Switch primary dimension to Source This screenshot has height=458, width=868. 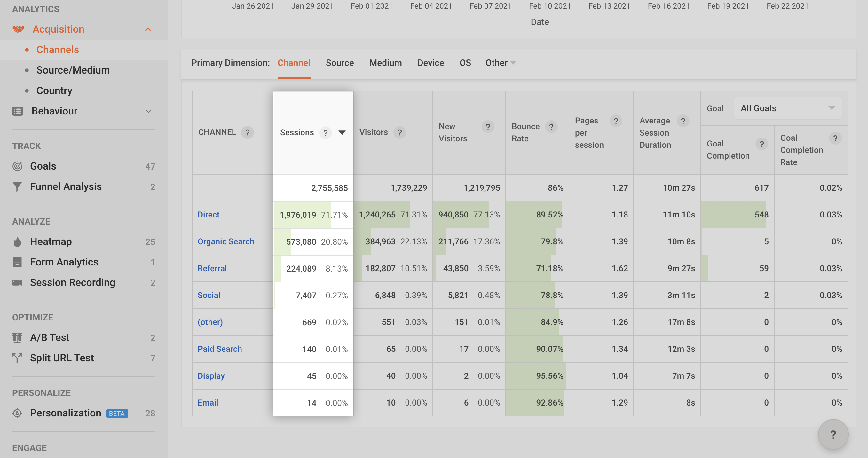(340, 63)
